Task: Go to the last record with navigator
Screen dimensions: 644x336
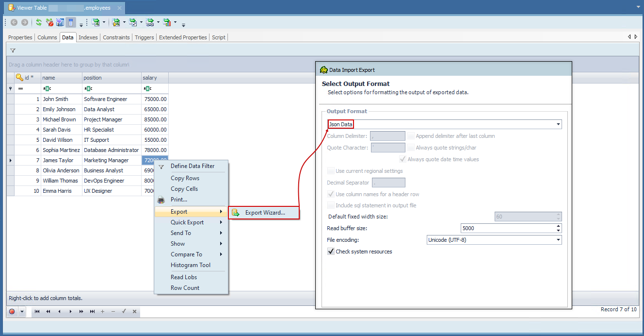Action: (x=92, y=312)
